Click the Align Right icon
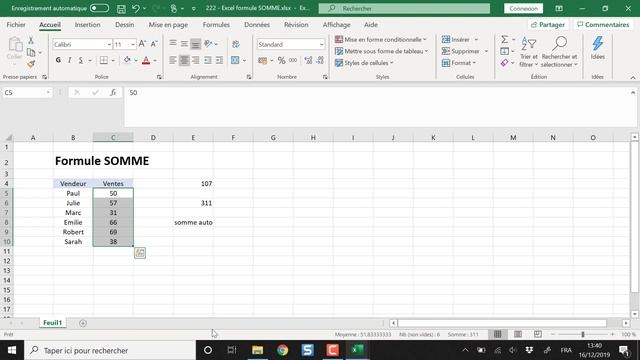Viewport: 640px width, 360px height. tap(196, 60)
